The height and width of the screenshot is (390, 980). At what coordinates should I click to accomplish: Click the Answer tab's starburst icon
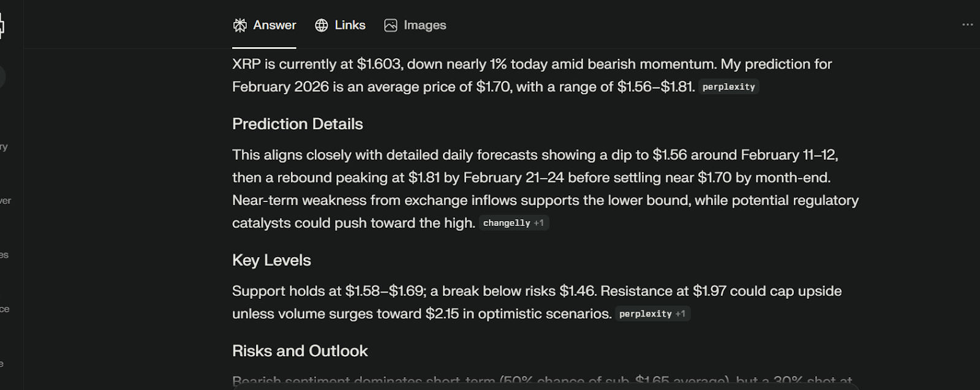point(240,25)
